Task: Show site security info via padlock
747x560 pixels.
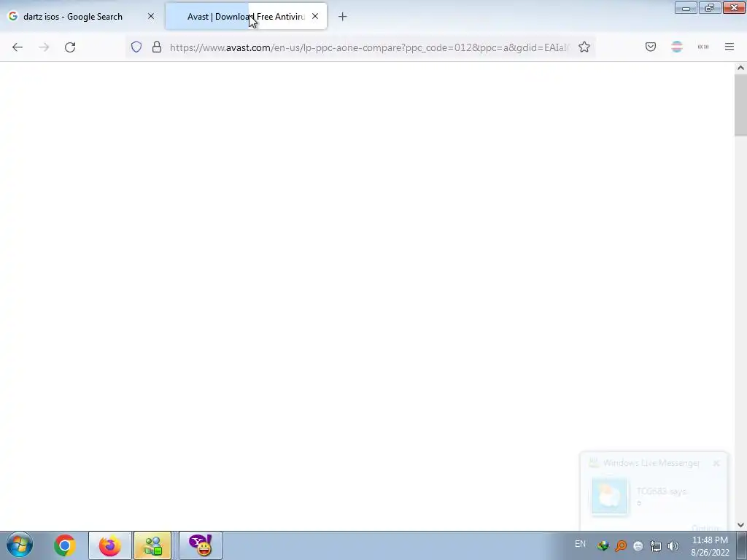Action: [157, 47]
